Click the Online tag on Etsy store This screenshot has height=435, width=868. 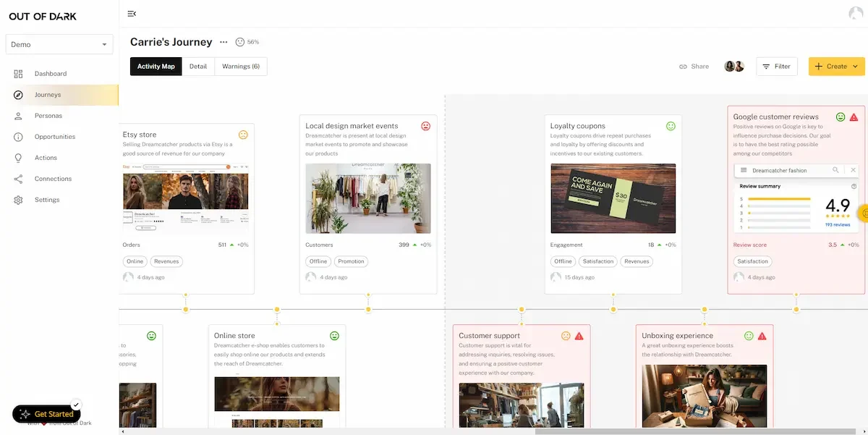pyautogui.click(x=135, y=261)
